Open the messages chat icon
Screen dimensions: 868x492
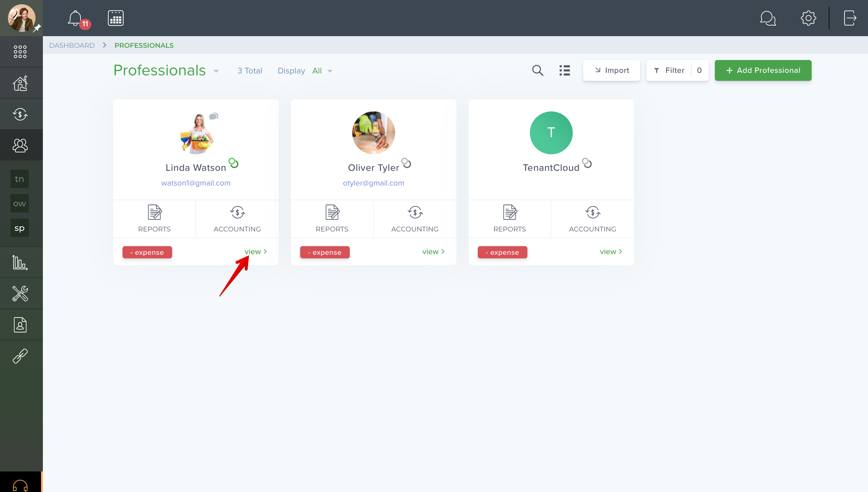point(768,18)
